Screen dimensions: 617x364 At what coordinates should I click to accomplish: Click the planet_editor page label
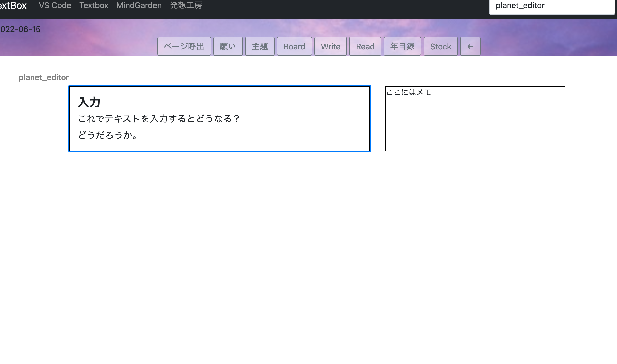pos(44,77)
